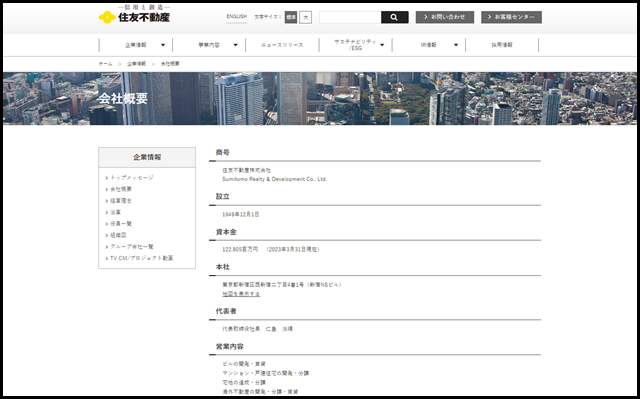Open 採用情報 nav item

tap(502, 45)
